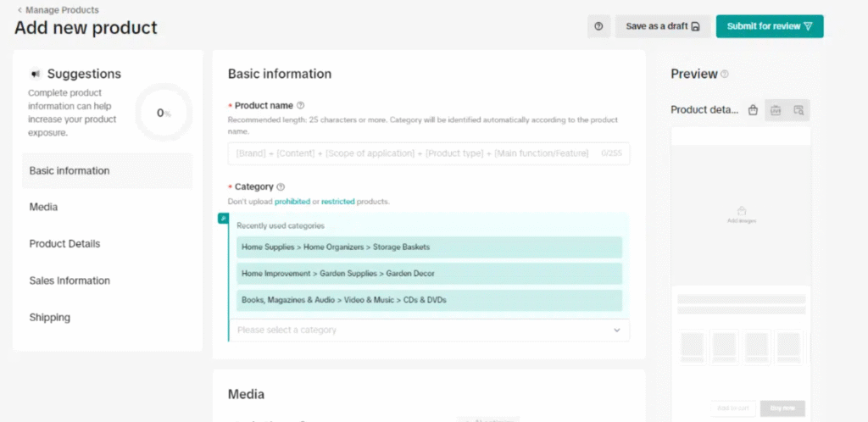Open the prohibited products link

click(292, 202)
